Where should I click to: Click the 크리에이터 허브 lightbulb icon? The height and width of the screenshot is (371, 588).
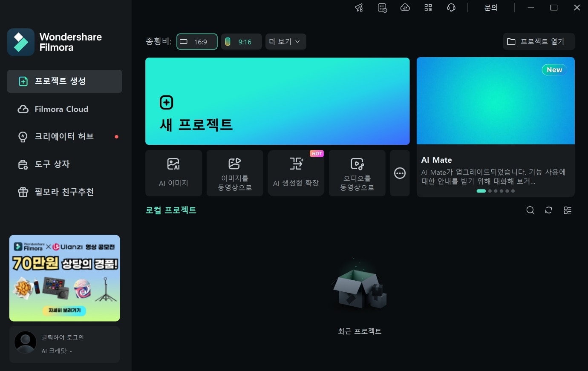tap(23, 137)
